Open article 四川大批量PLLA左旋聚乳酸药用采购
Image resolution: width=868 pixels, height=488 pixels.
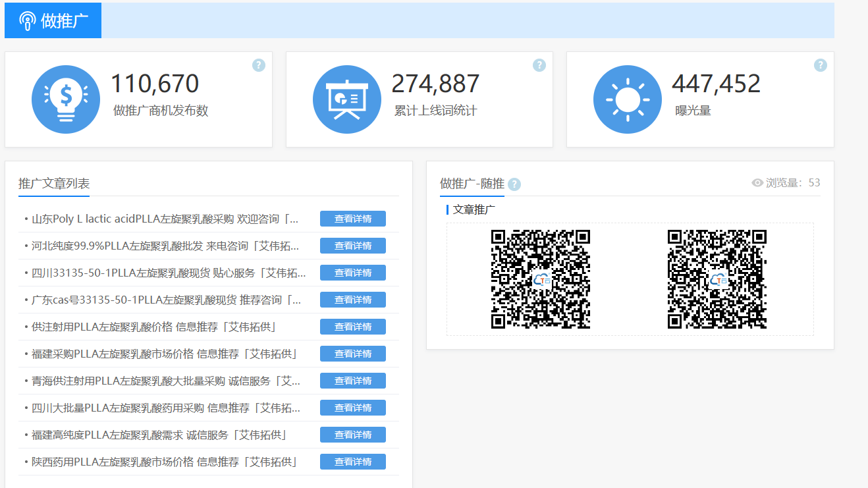[166, 408]
